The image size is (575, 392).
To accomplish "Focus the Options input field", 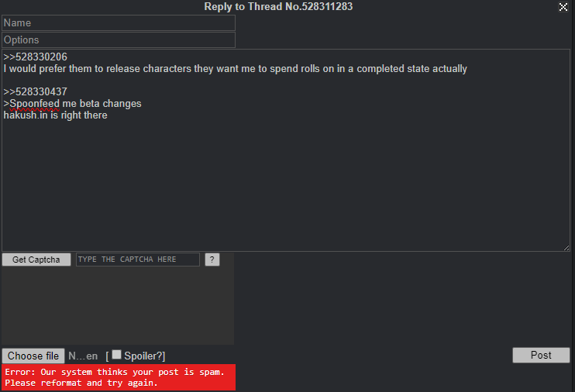I will (119, 40).
